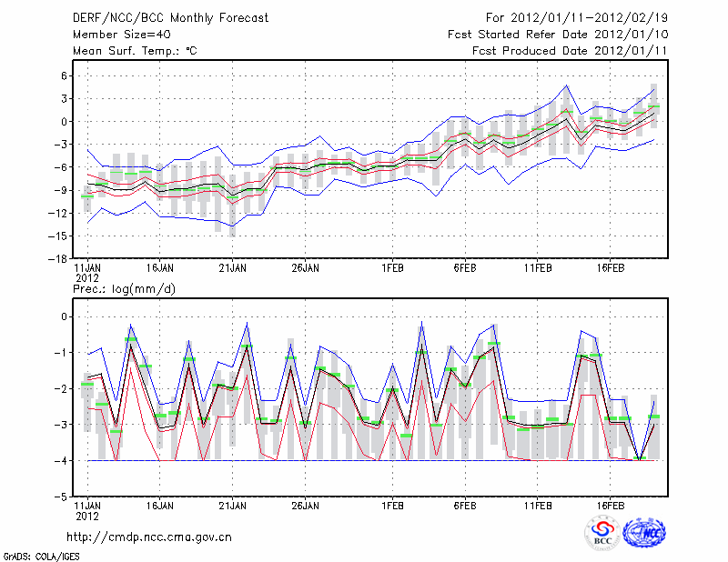Viewport: 728px width, 562px height.
Task: Click the blue NCC globe logo
Action: coord(643,533)
